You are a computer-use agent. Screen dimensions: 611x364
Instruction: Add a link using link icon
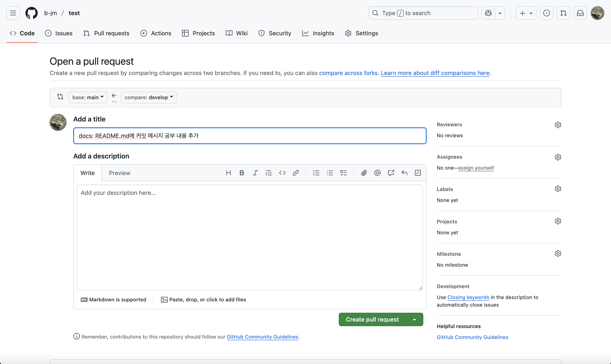[296, 173]
